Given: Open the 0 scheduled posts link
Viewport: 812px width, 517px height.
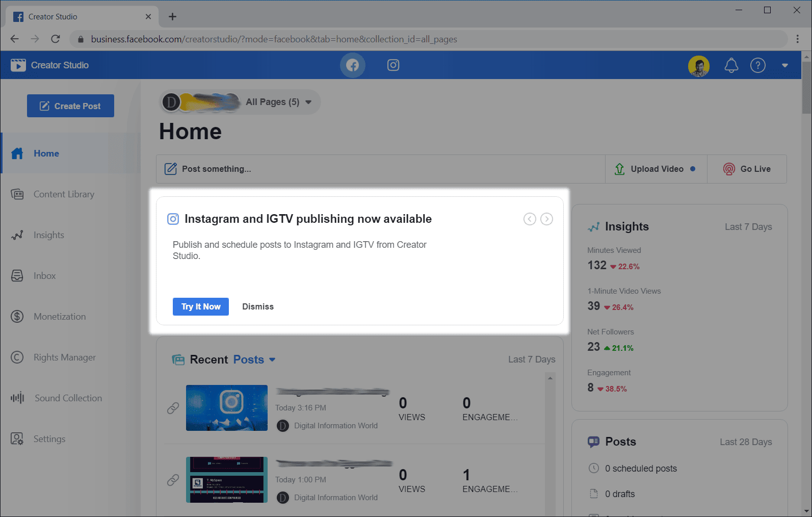Looking at the screenshot, I should click(x=641, y=469).
